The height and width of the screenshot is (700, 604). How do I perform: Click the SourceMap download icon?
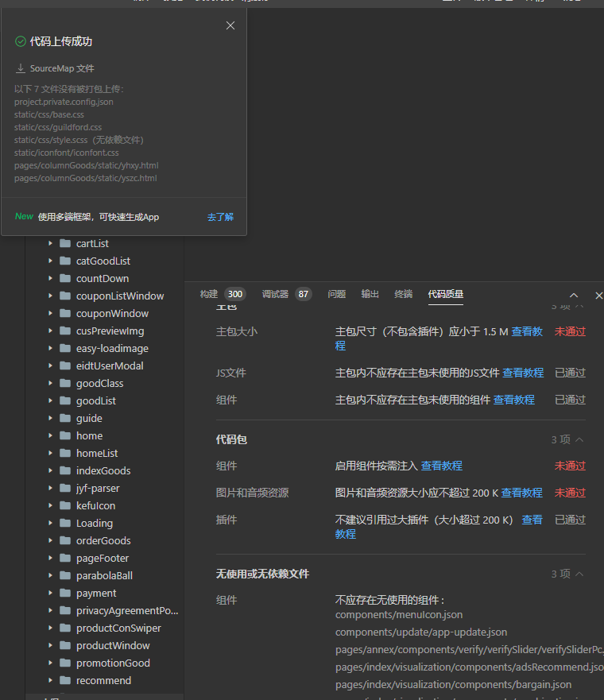click(21, 69)
